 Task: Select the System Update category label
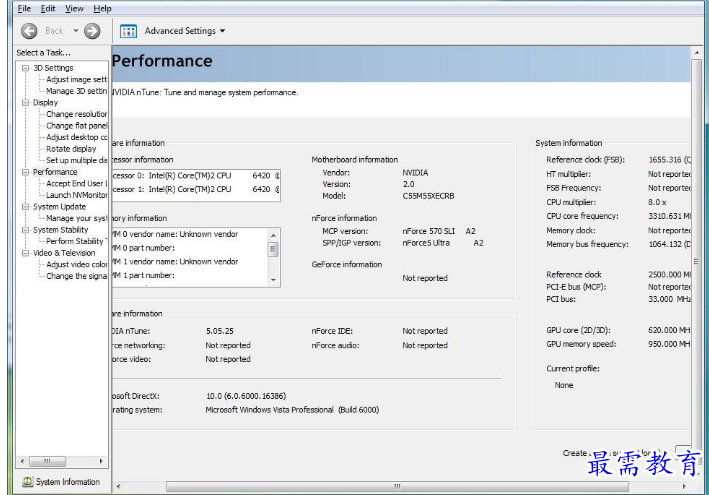point(59,207)
